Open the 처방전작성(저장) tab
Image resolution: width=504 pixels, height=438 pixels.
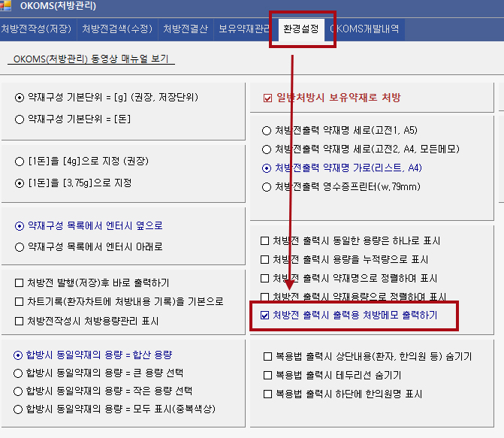point(36,29)
